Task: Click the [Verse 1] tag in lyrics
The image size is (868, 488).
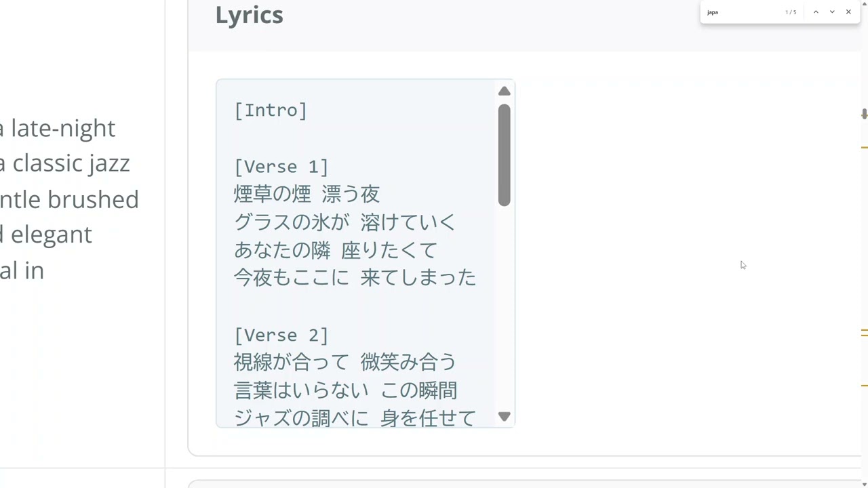Action: (x=281, y=167)
